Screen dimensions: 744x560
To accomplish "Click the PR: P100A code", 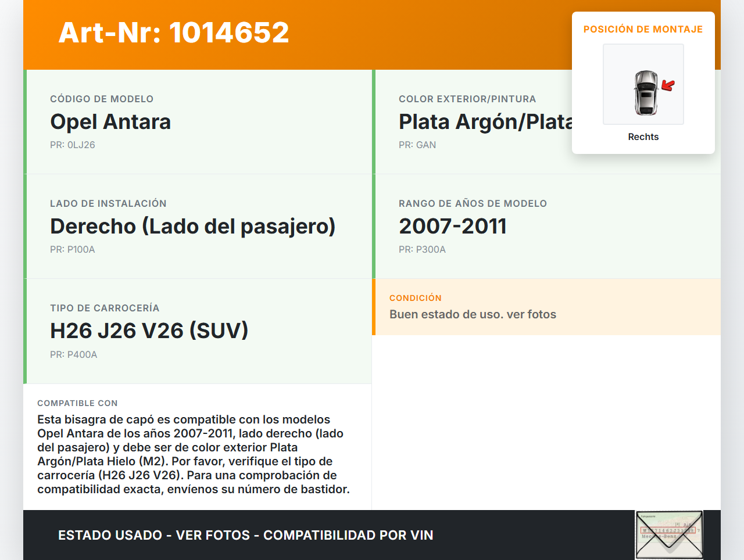I will (x=73, y=250).
